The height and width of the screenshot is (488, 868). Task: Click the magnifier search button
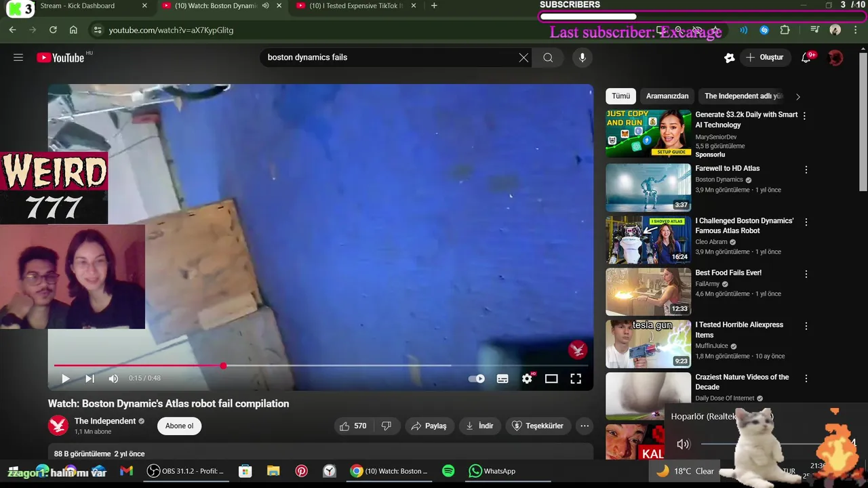(x=548, y=58)
